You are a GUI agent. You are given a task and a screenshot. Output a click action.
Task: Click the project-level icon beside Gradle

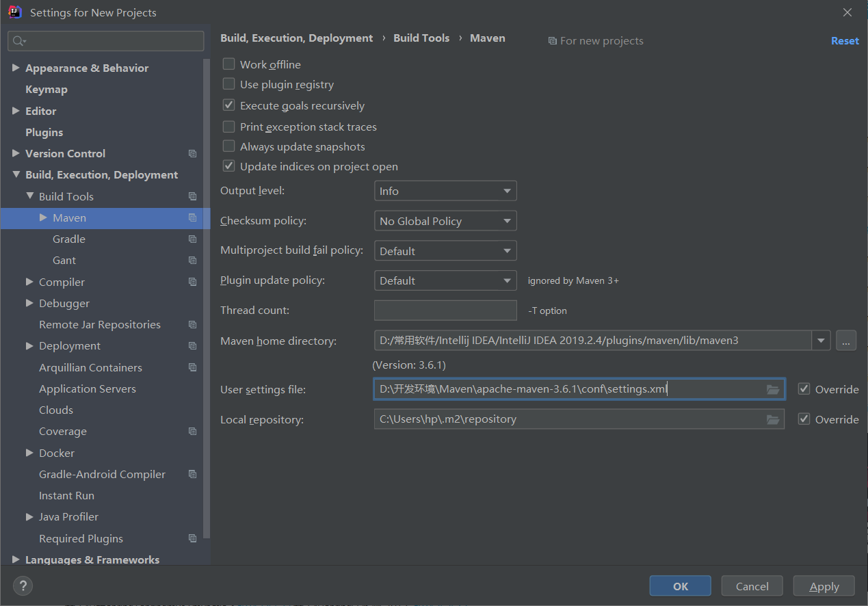click(192, 239)
